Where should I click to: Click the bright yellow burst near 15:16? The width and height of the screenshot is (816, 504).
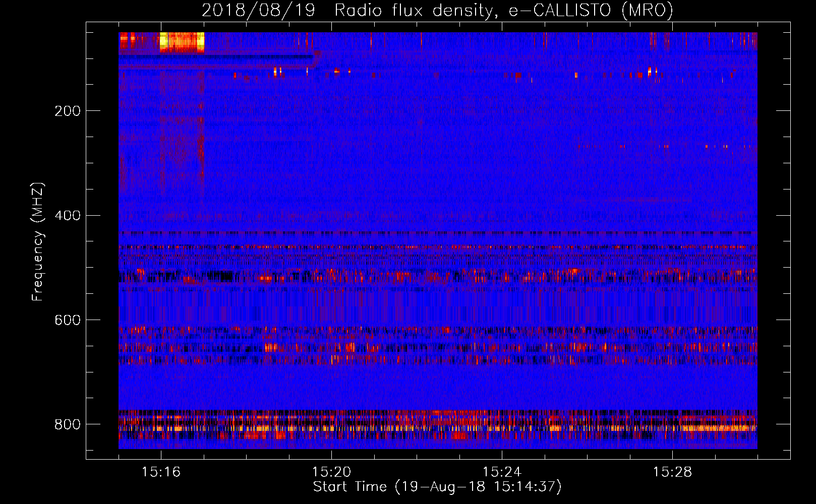(182, 42)
